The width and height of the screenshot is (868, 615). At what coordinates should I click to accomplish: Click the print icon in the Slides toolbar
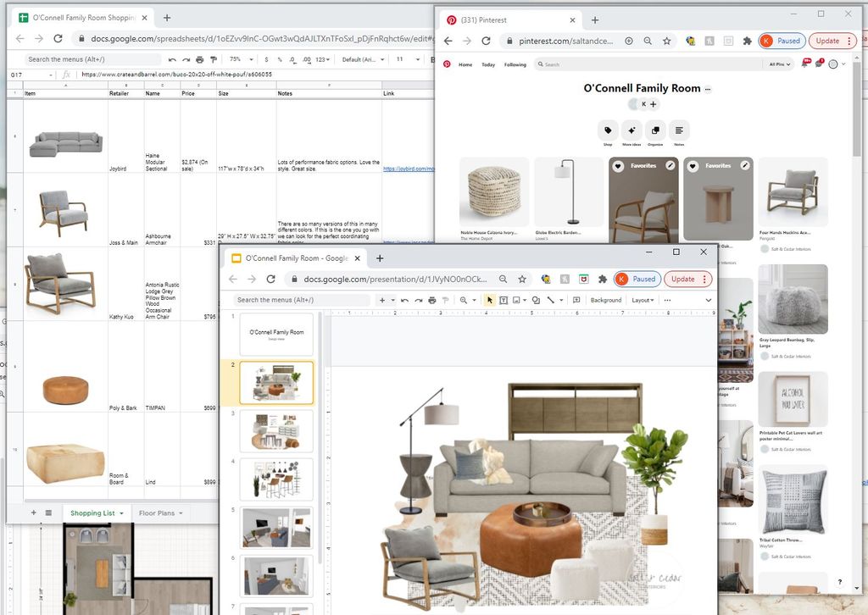431,300
